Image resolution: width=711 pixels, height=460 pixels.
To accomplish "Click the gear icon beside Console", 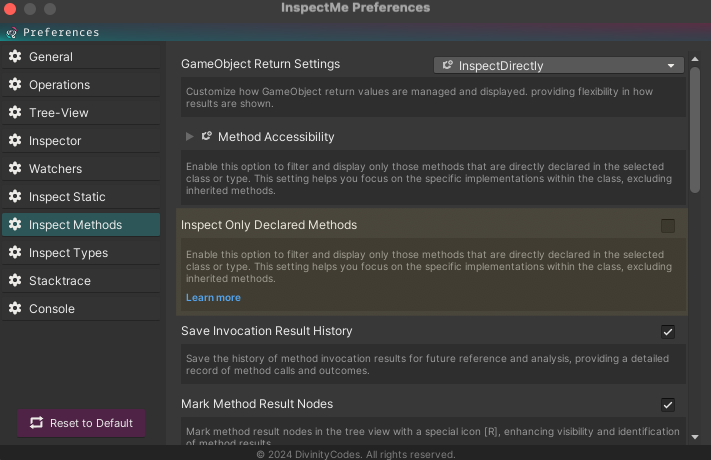I will (15, 308).
